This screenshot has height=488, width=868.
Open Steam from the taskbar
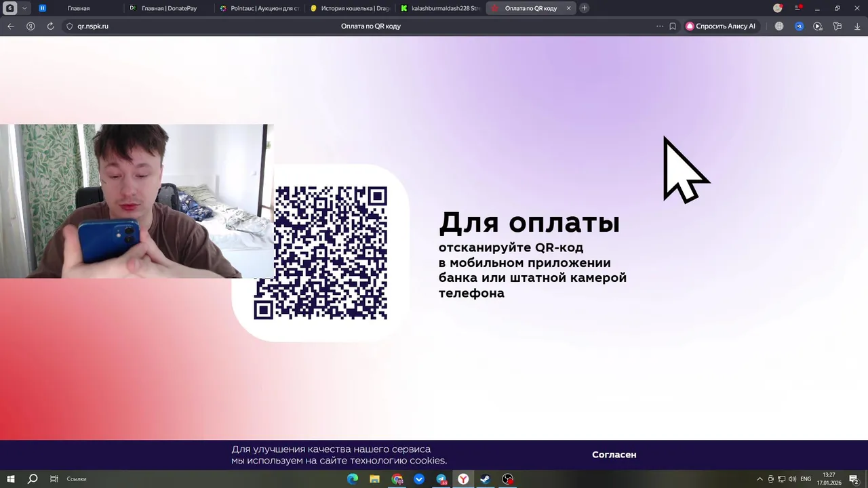486,479
